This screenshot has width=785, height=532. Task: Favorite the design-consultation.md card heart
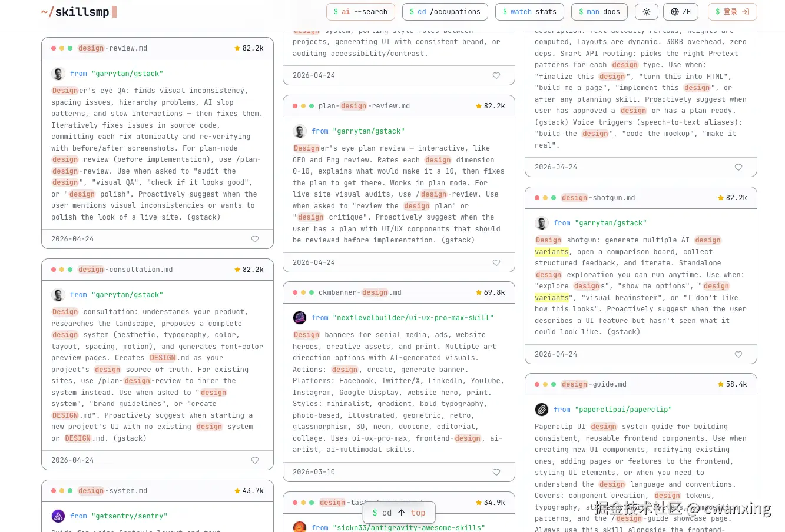click(x=255, y=460)
